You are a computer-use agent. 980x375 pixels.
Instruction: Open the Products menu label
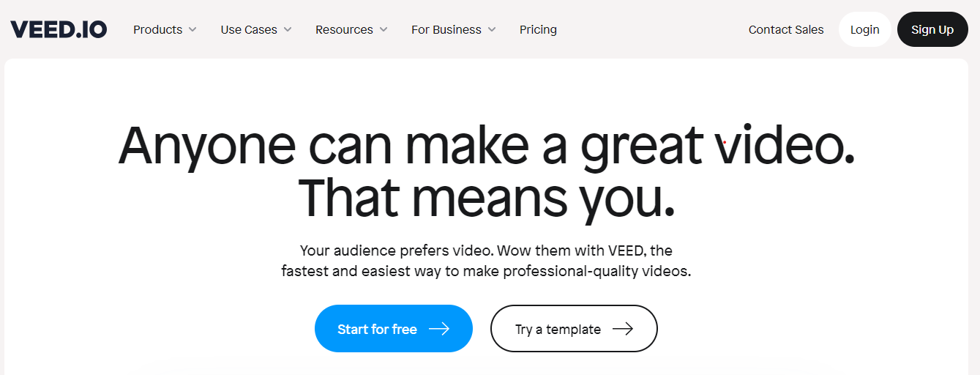pos(157,30)
